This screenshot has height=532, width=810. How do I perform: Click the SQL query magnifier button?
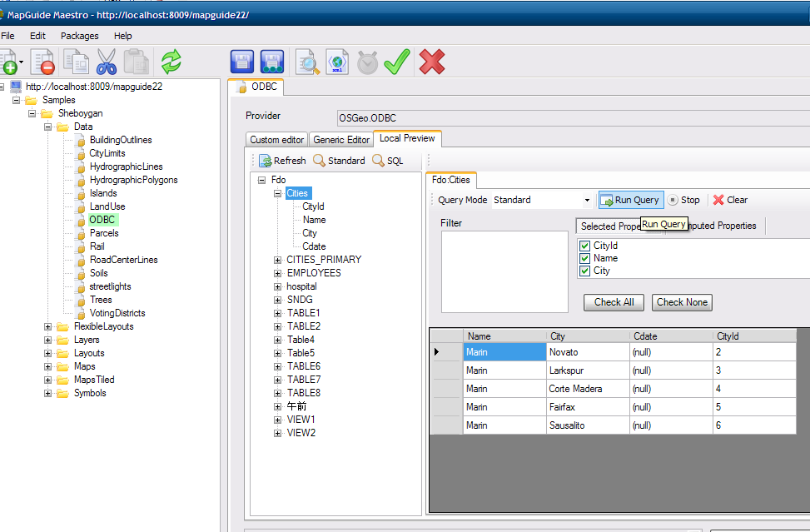point(387,161)
